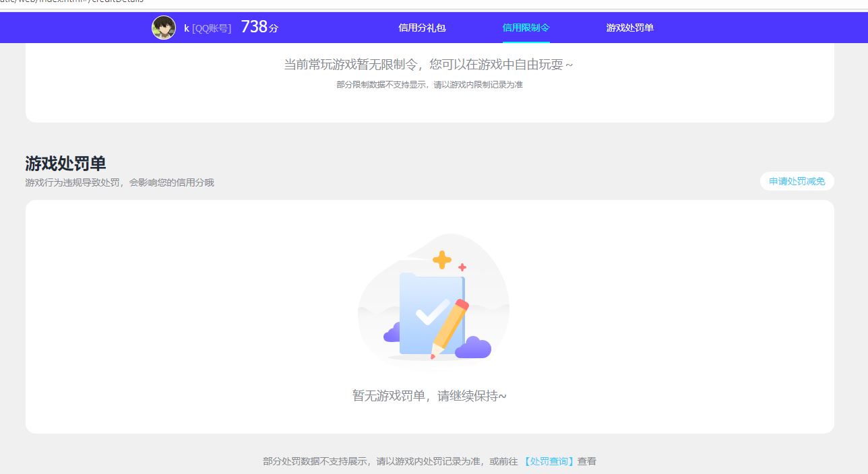The width and height of the screenshot is (868, 474).
Task: Click the username k in the header
Action: coord(187,28)
